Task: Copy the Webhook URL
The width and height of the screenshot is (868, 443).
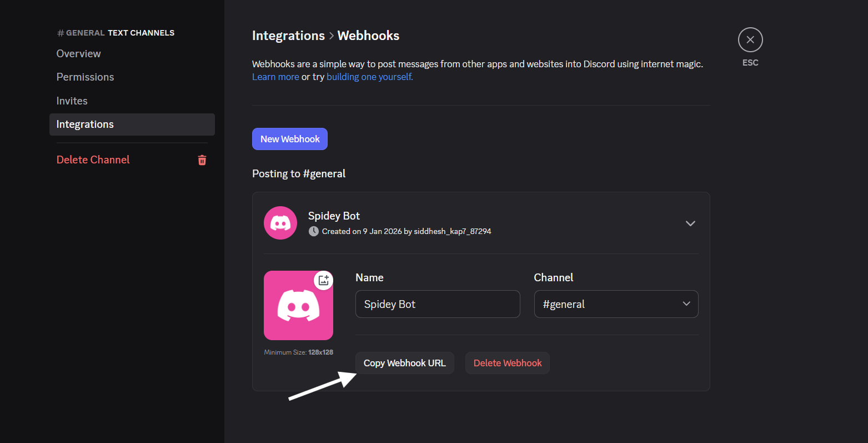Action: 404,362
